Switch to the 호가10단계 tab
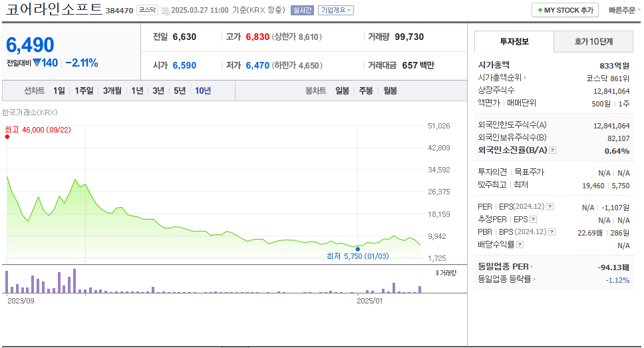Image resolution: width=644 pixels, height=348 pixels. [593, 41]
